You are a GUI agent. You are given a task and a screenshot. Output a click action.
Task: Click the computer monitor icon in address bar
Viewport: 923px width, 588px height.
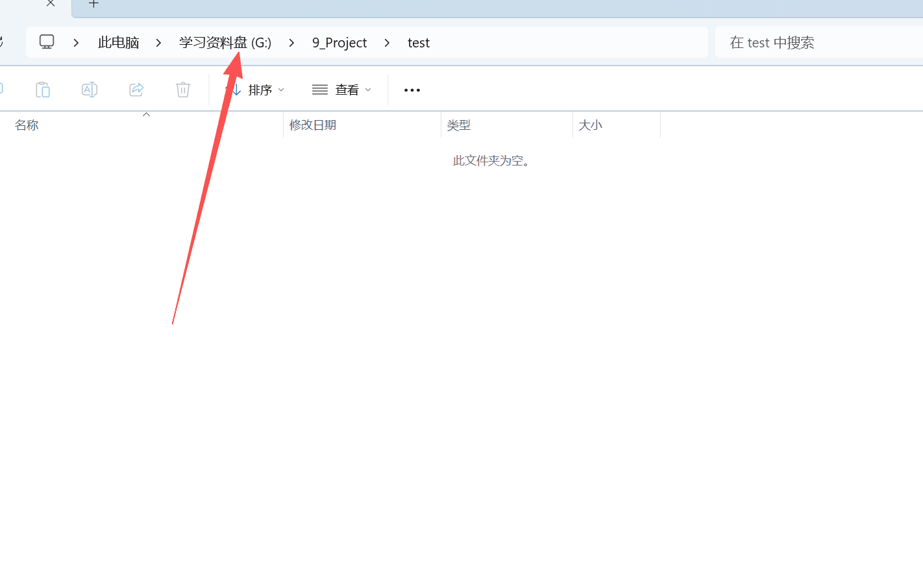(47, 42)
